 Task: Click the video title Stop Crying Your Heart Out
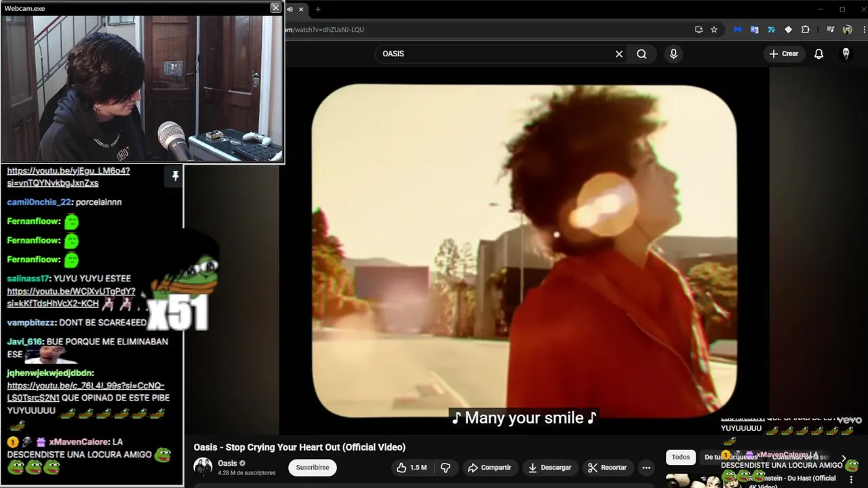pos(299,447)
